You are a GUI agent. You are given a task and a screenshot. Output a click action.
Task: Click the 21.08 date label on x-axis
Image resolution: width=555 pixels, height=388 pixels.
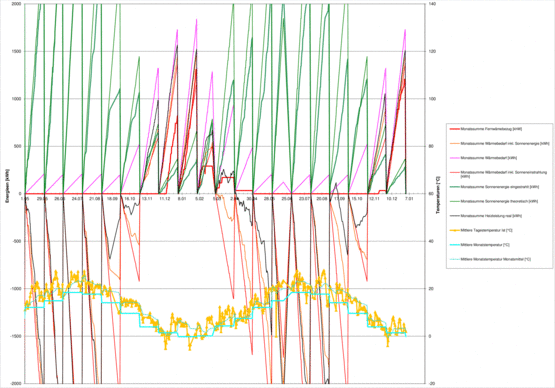95,199
